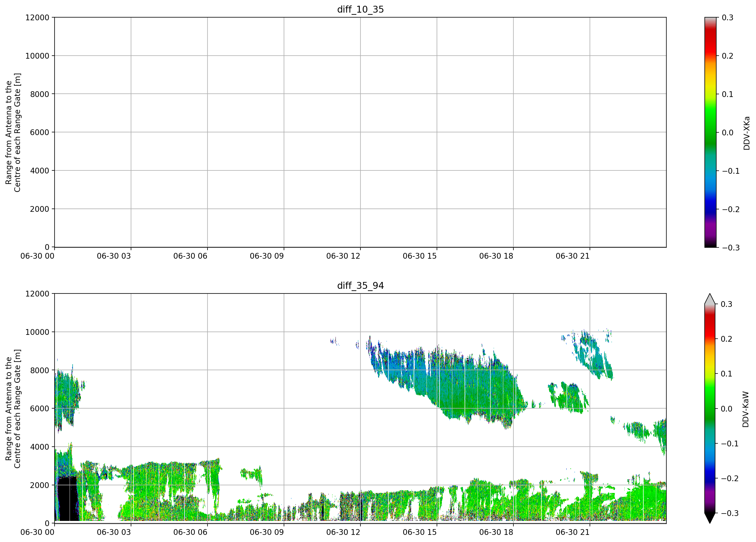
Task: Click the 06-30 12 x-tick of the diff_10_35 plot
Action: point(343,256)
